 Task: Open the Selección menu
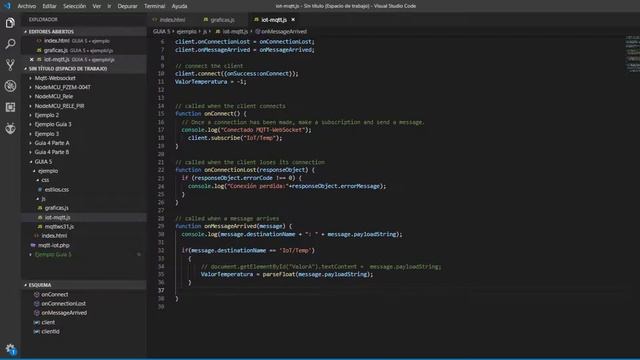(x=75, y=6)
